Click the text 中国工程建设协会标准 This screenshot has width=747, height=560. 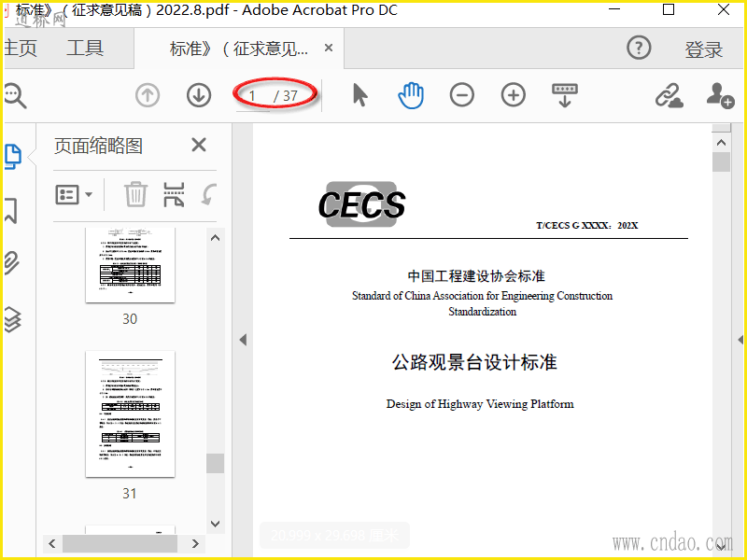pos(476,276)
